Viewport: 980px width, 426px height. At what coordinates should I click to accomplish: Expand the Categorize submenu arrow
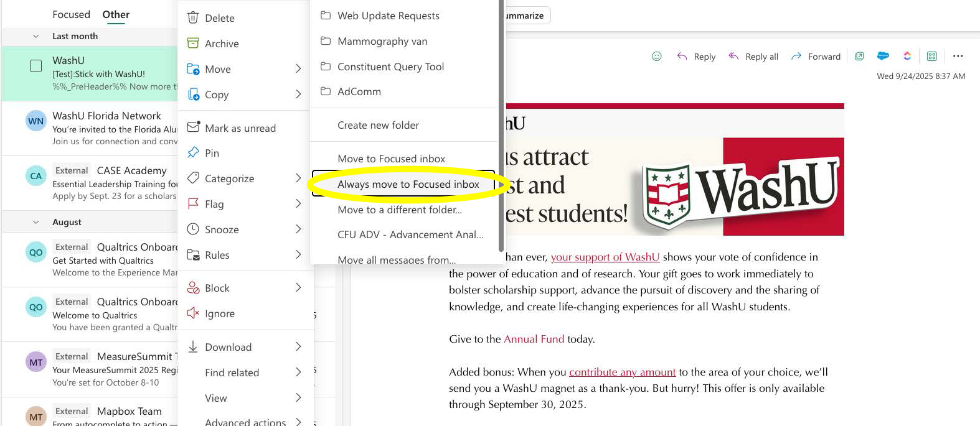(x=298, y=178)
